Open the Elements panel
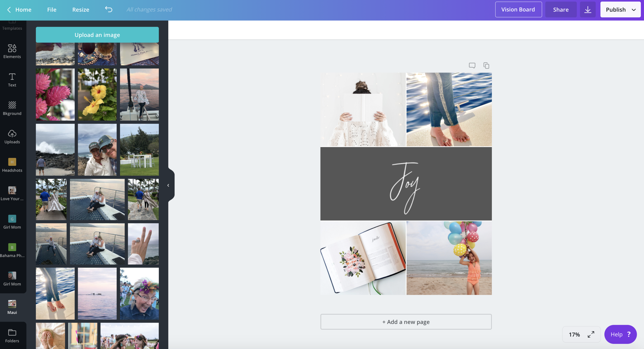 coord(12,51)
